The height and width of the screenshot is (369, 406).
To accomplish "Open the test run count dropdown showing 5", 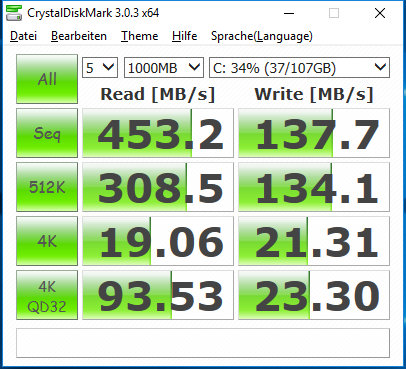I will coord(100,68).
